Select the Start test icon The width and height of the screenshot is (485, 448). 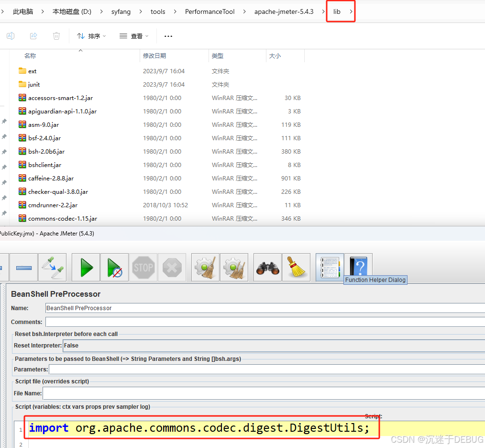(x=86, y=267)
